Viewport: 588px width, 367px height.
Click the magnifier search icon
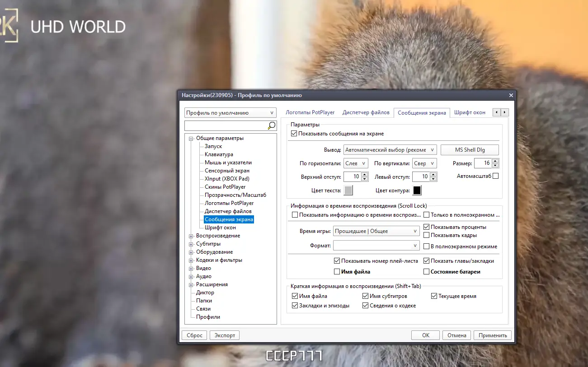click(x=272, y=125)
